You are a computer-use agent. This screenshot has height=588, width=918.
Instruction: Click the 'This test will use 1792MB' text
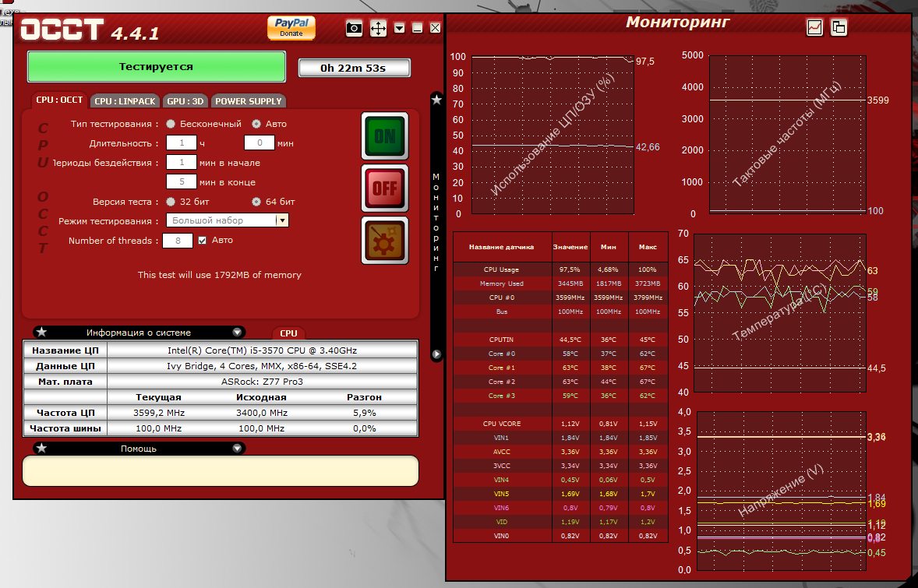pos(220,275)
